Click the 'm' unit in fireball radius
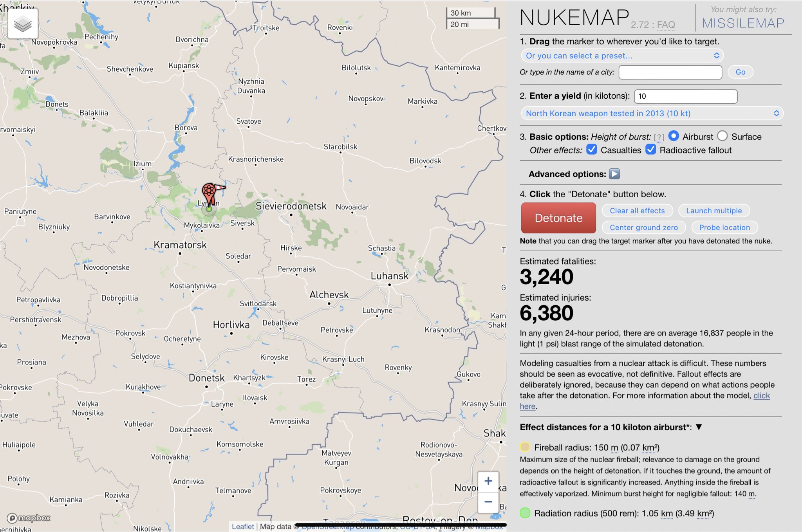 pos(614,448)
